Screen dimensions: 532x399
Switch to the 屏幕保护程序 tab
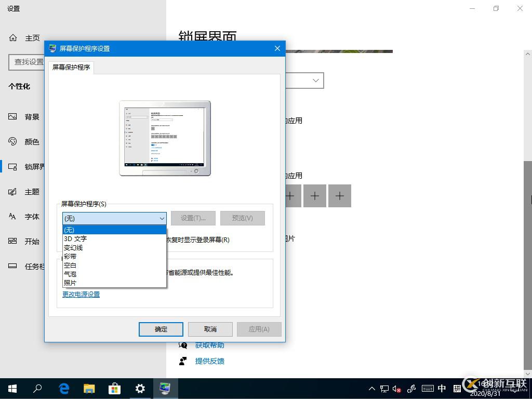pos(71,67)
